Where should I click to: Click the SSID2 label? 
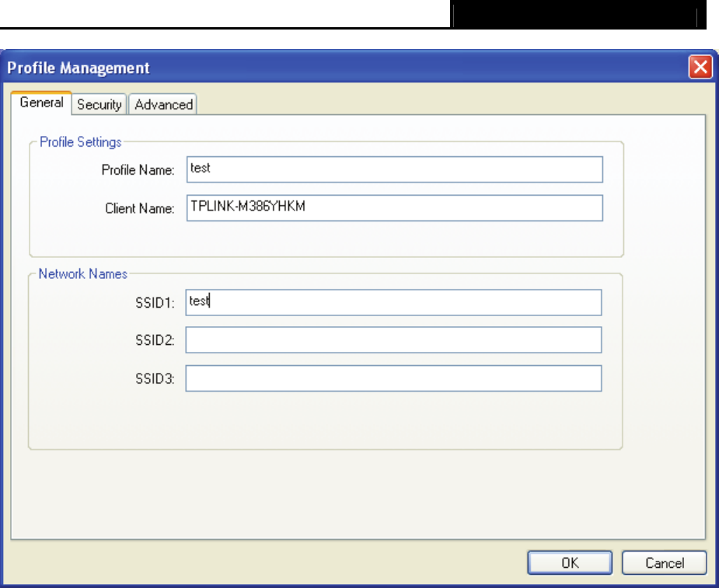(155, 340)
